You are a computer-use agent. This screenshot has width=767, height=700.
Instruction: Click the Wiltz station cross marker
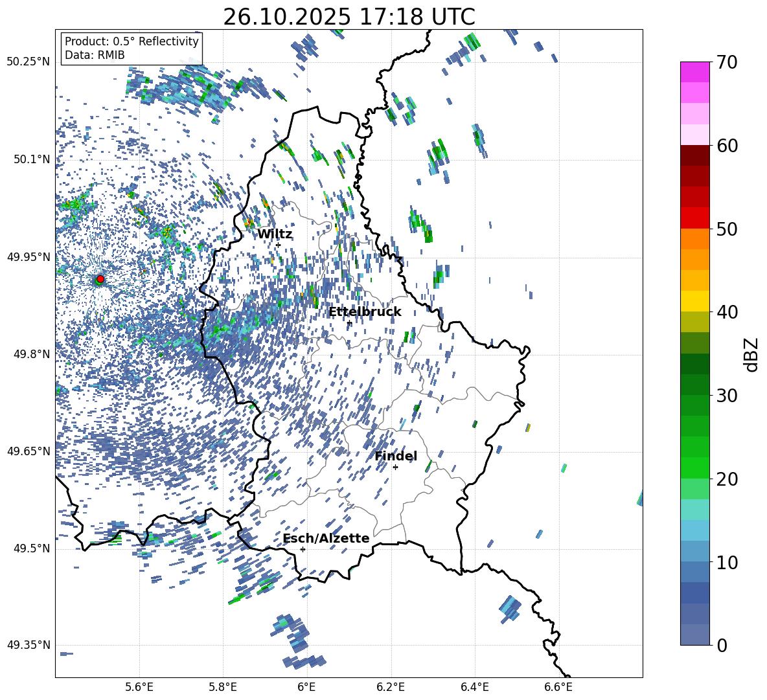pyautogui.click(x=279, y=245)
